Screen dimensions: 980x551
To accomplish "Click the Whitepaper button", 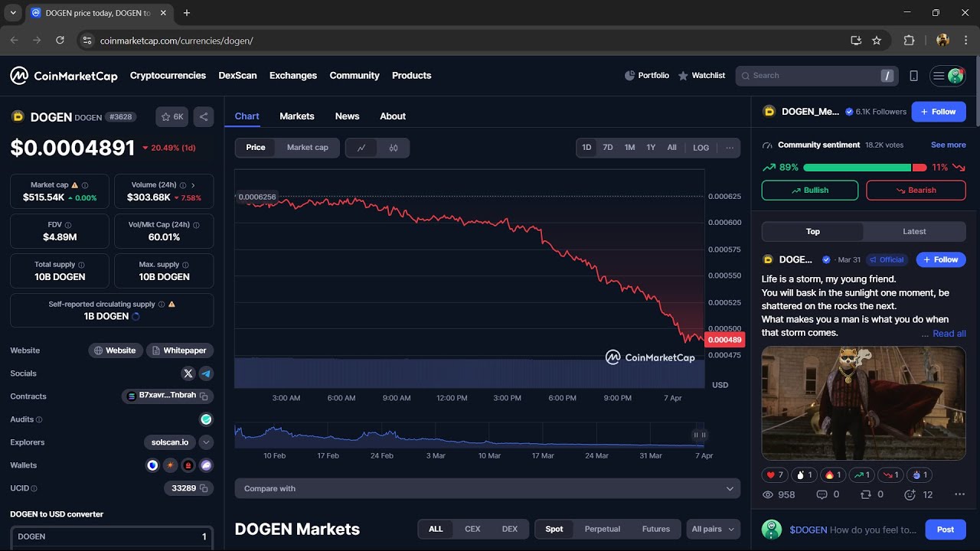I will 180,350.
